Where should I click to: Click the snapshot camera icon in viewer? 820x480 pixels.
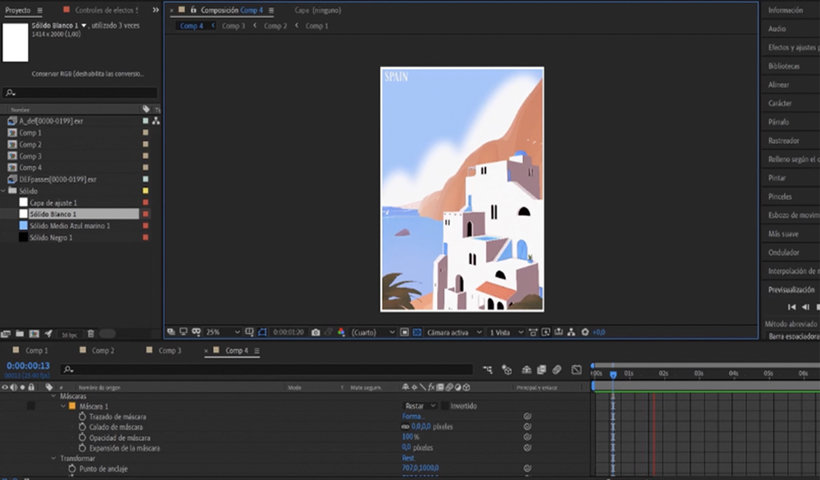click(x=316, y=332)
